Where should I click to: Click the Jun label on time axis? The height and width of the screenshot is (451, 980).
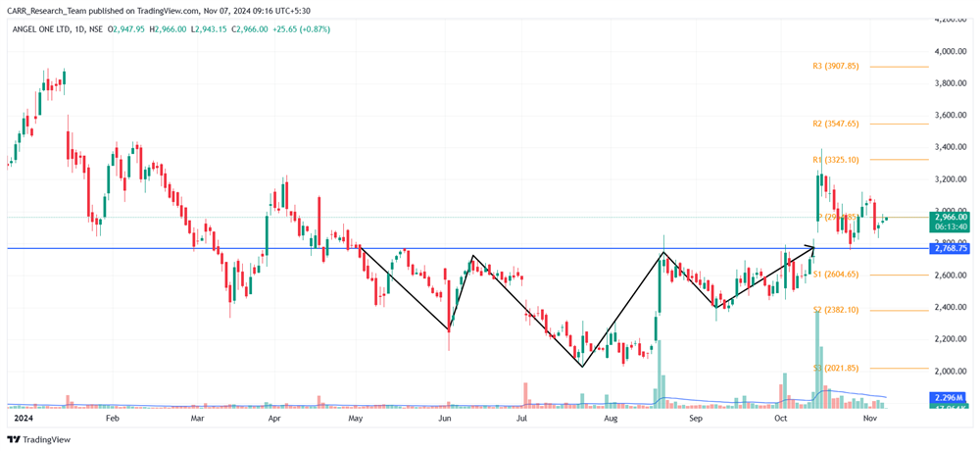tap(444, 417)
